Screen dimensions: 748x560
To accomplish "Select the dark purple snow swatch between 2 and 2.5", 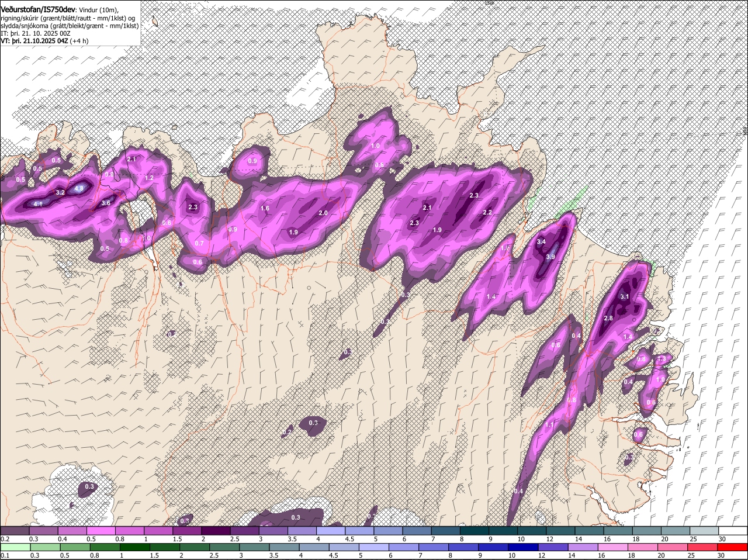I will point(216,531).
